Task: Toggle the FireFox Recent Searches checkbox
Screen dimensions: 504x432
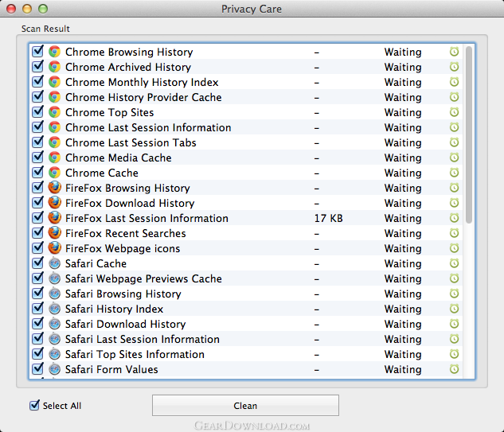Action: [37, 232]
